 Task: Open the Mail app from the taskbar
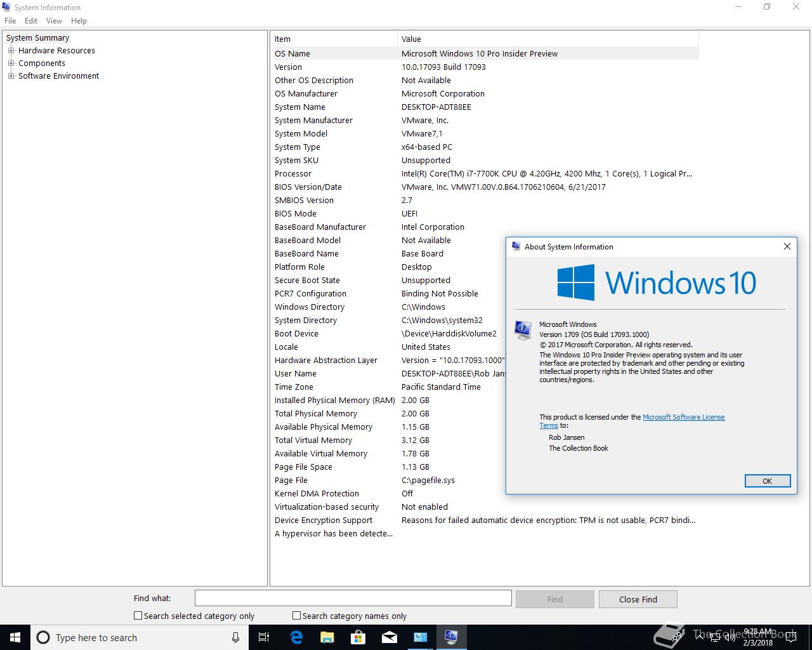tap(390, 637)
